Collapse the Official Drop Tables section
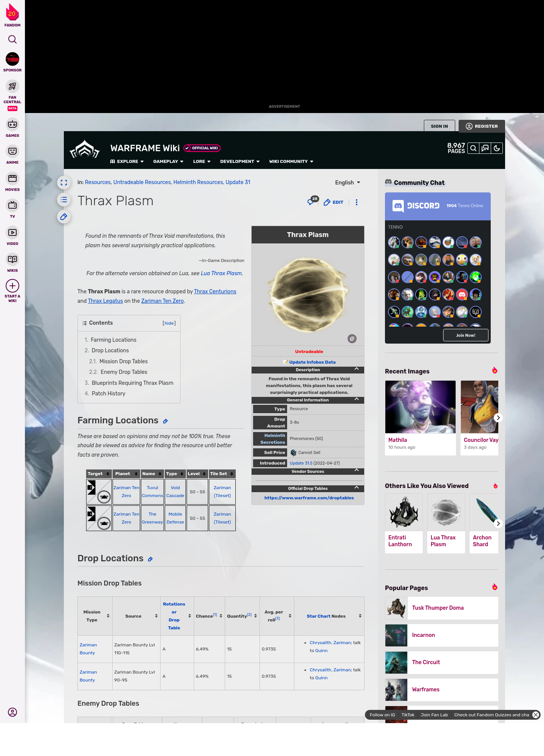This screenshot has height=756, width=544. pyautogui.click(x=357, y=488)
